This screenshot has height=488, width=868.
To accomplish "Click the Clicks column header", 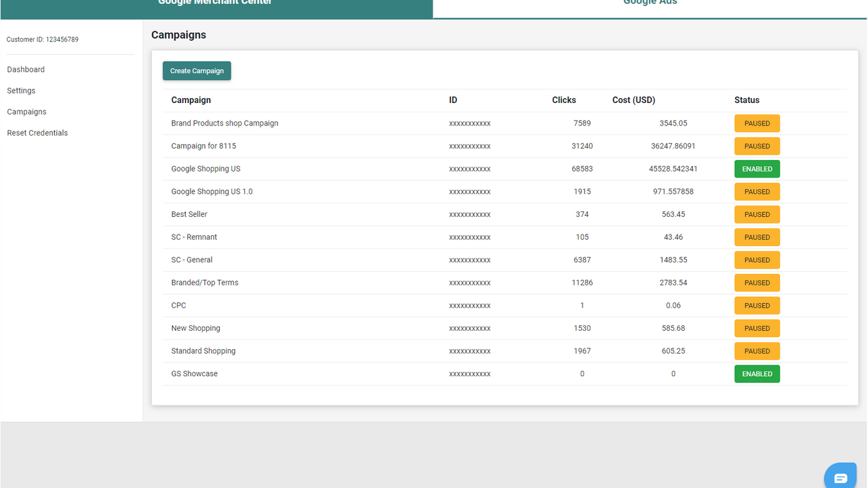I will [564, 100].
